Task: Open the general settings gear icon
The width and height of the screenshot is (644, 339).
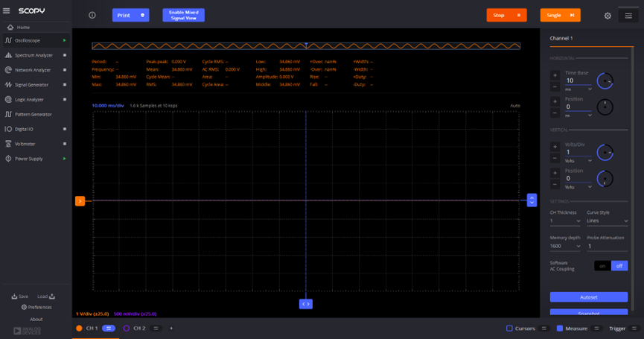Action: [608, 16]
